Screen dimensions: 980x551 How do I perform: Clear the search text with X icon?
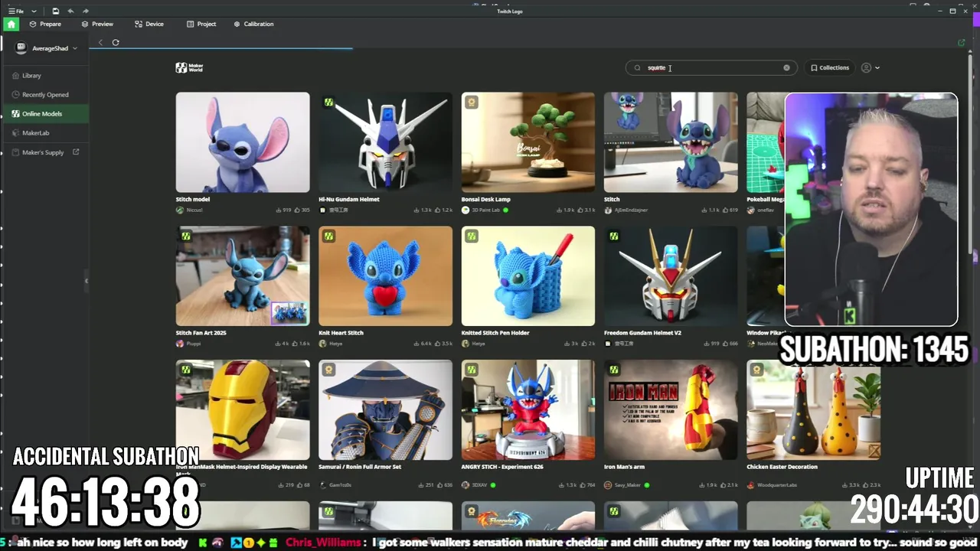[x=786, y=67]
